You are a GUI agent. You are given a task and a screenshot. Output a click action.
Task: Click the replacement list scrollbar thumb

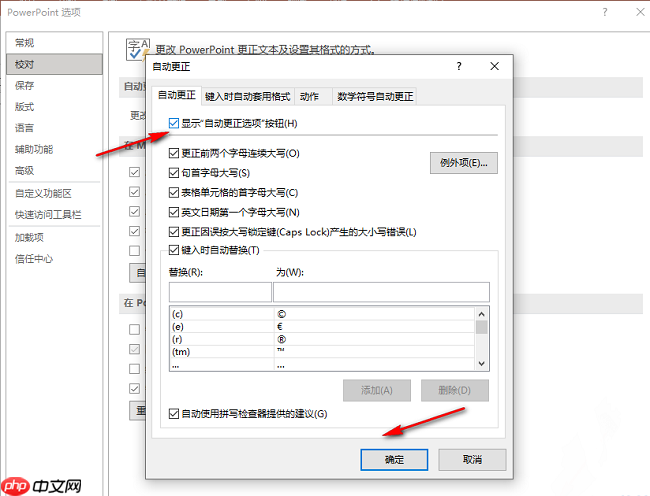481,327
